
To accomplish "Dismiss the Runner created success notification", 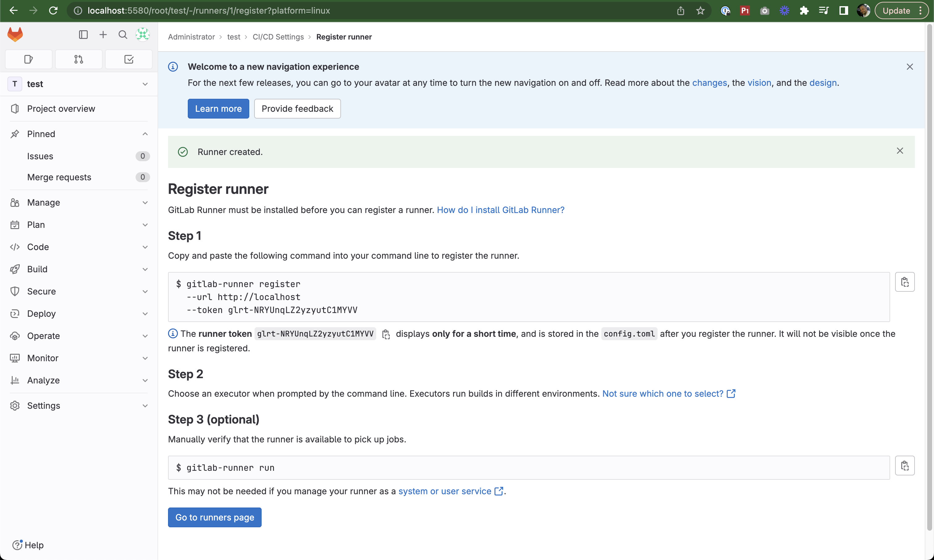I will [900, 151].
